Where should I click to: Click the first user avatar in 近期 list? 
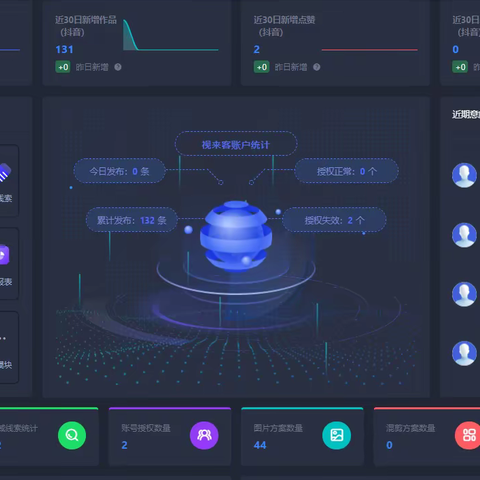pyautogui.click(x=464, y=175)
